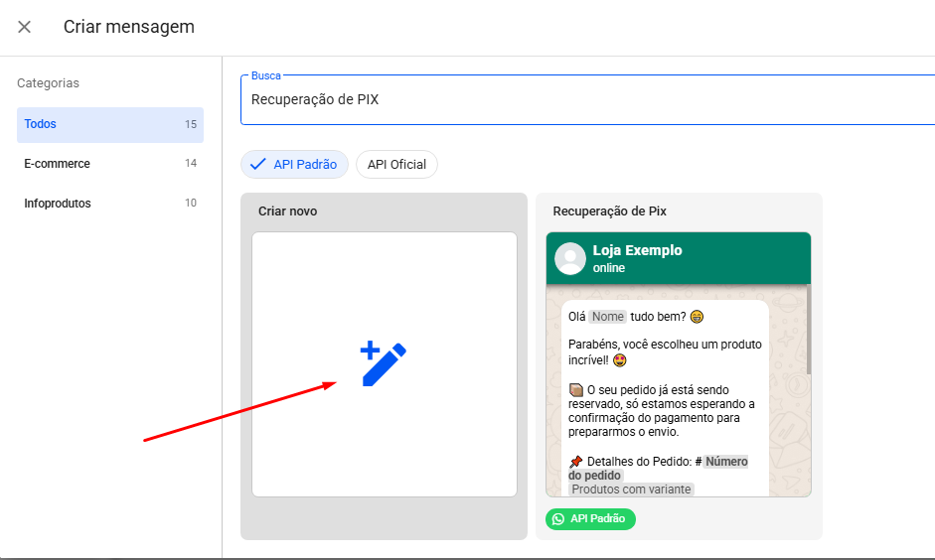
Task: Click the pushpin emoji before Detalhes do Pedido
Action: (x=575, y=462)
